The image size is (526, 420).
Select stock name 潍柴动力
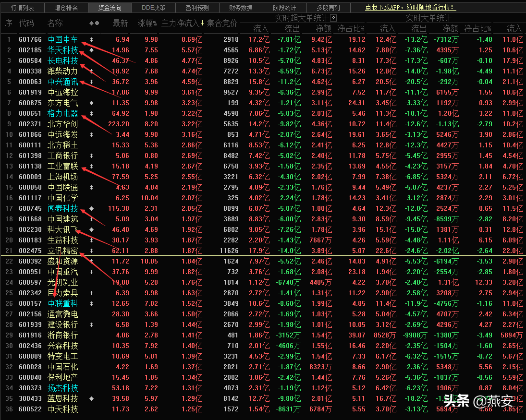pyautogui.click(x=63, y=72)
